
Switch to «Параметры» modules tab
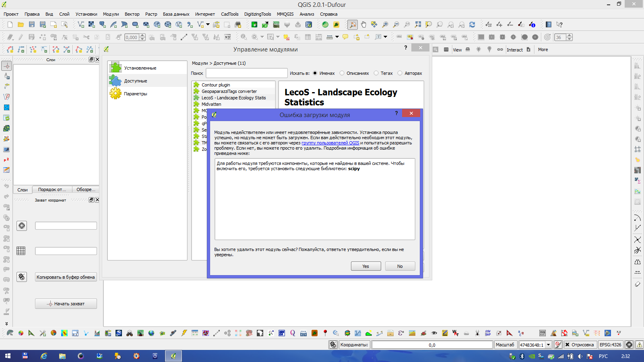pyautogui.click(x=147, y=94)
